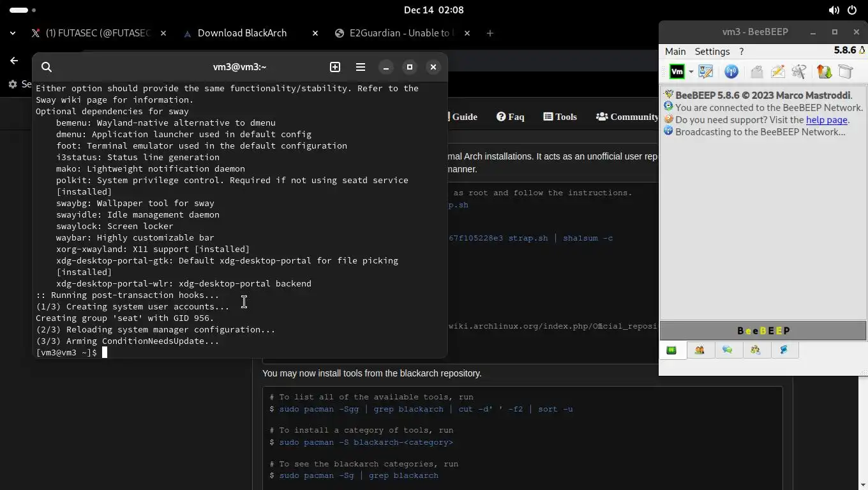Screen dimensions: 868x490
Task: Open a new terminal tab with plus icon
Action: pyautogui.click(x=335, y=67)
